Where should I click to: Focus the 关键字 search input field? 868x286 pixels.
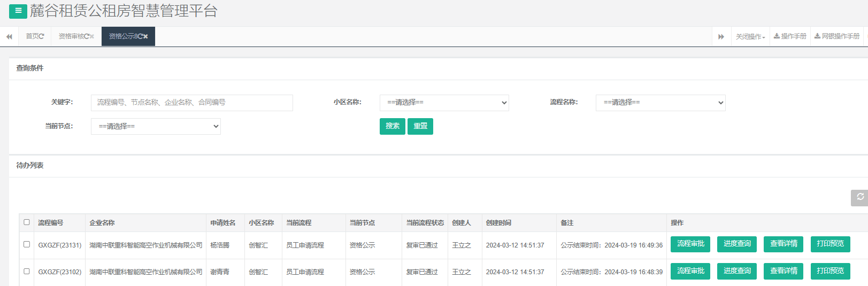191,103
